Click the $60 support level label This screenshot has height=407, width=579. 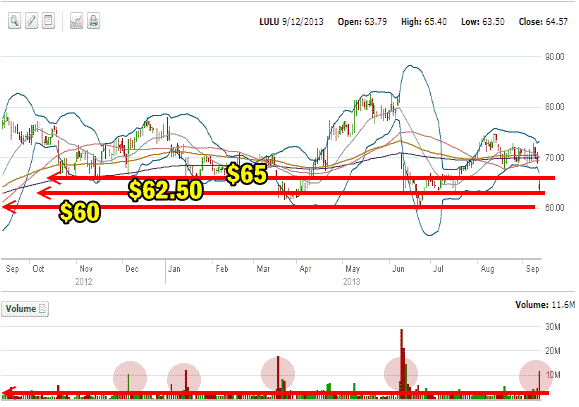click(80, 212)
